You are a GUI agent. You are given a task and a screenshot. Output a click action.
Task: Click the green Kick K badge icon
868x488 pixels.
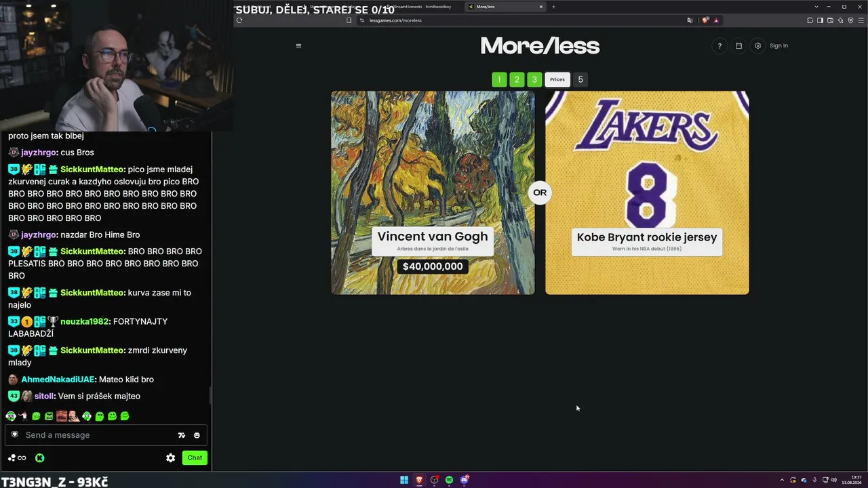pos(40,457)
